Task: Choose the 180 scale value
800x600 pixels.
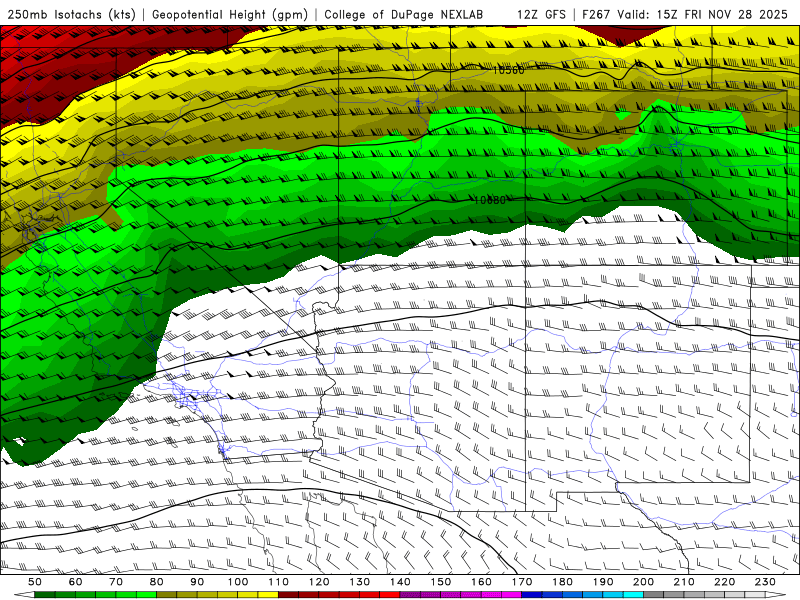Action: coord(563,582)
